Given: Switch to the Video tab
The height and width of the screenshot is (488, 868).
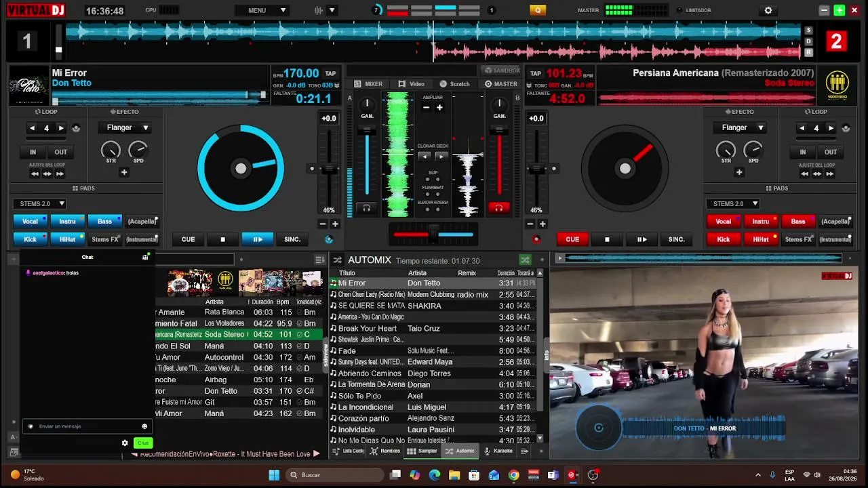Looking at the screenshot, I should (412, 84).
